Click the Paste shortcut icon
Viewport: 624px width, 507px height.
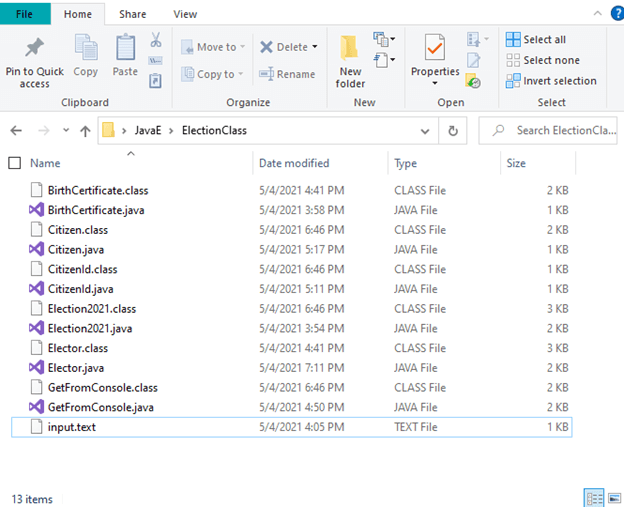coord(155,81)
